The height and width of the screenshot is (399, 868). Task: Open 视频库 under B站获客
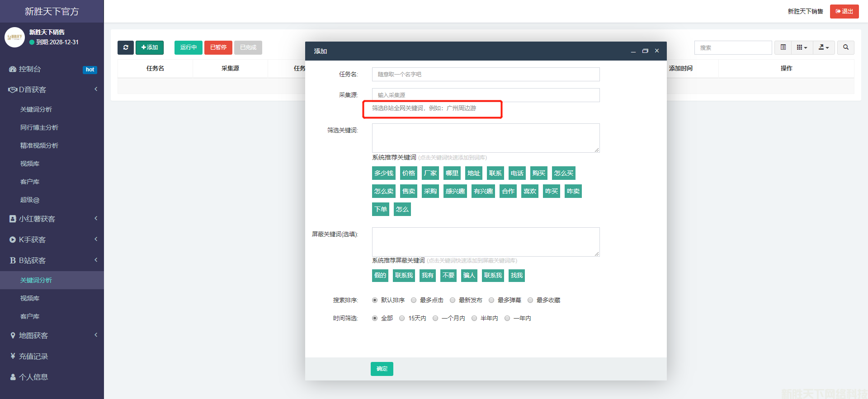(x=30, y=298)
